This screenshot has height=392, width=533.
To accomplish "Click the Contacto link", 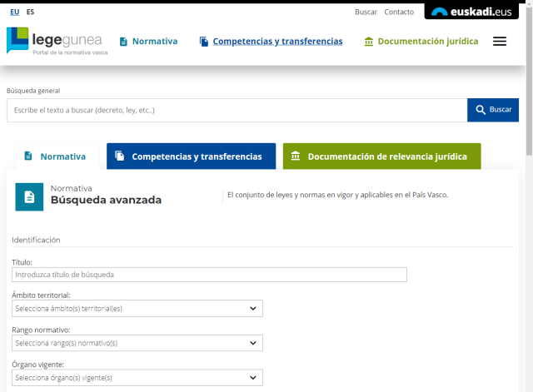I will (399, 12).
